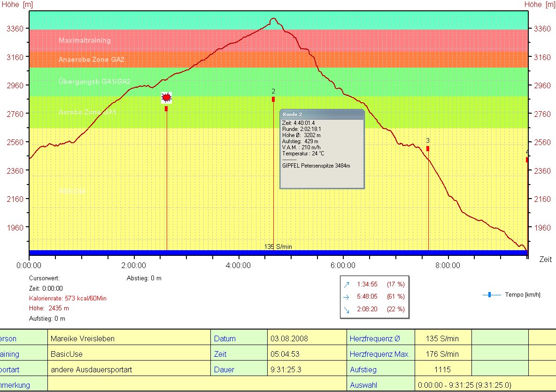Click the Übergangsb GA1/GA2 zone label

click(94, 82)
